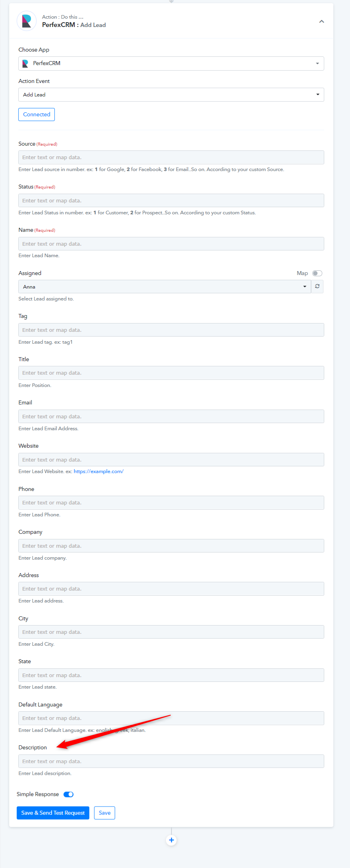Click the Connected button
This screenshot has height=868, width=350.
37,115
